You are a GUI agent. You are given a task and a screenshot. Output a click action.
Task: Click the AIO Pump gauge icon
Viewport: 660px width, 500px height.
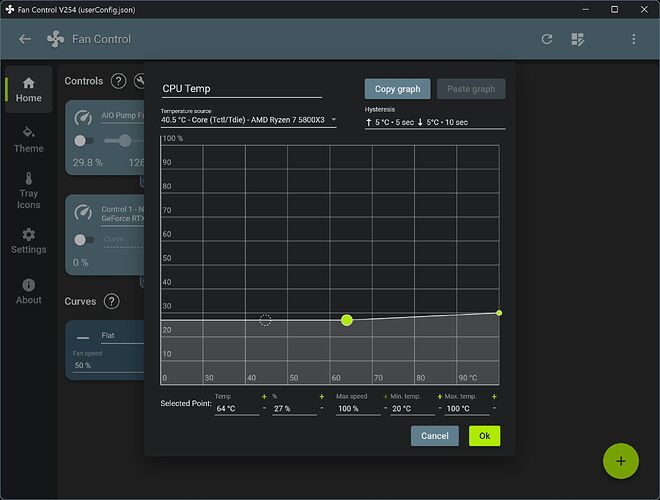tap(85, 117)
